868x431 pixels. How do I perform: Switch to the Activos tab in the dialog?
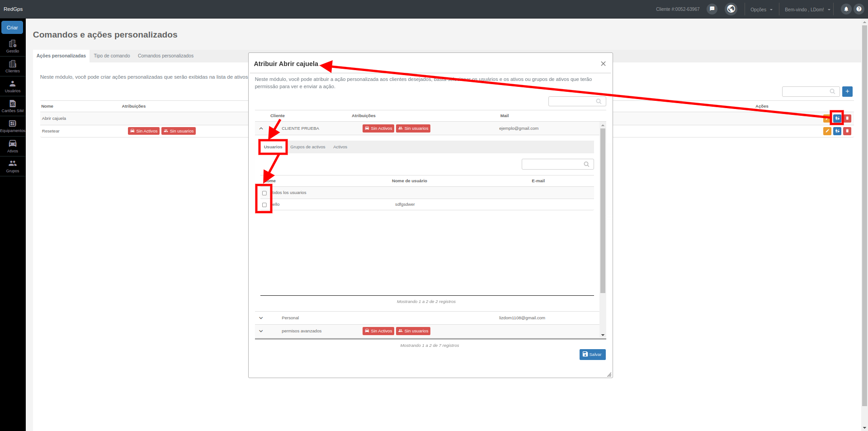click(340, 147)
